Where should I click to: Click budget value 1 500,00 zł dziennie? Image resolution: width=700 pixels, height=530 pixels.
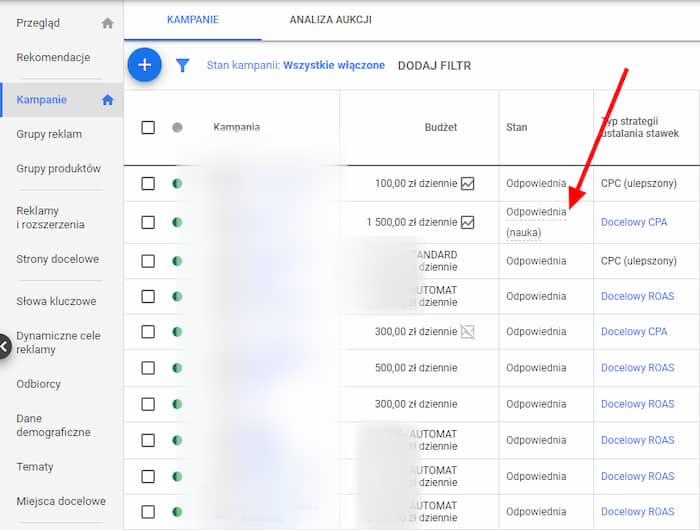[x=412, y=222]
